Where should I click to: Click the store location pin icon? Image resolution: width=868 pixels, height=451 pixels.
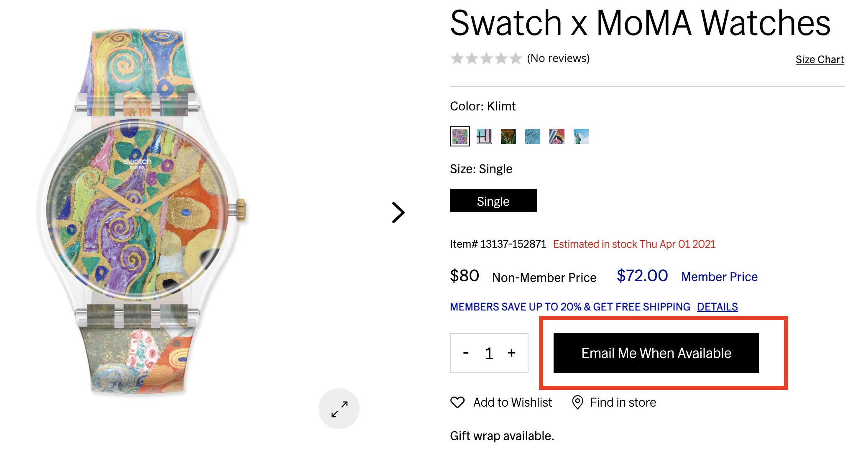pos(577,402)
